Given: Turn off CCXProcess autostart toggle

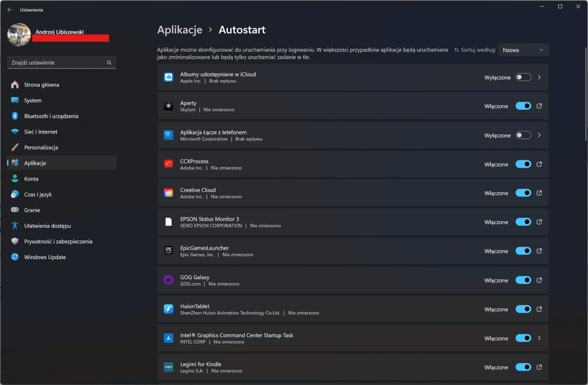Looking at the screenshot, I should point(523,164).
